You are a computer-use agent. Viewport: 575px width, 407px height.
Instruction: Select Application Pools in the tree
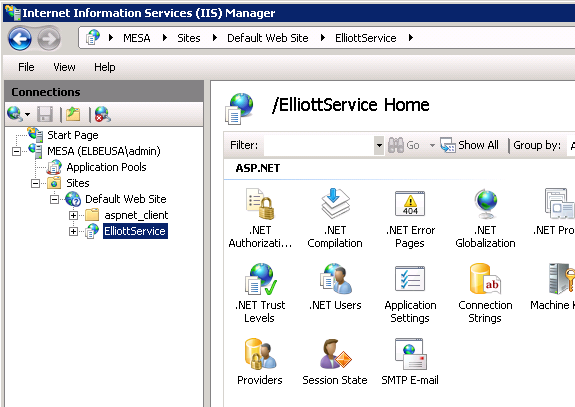[x=106, y=167]
